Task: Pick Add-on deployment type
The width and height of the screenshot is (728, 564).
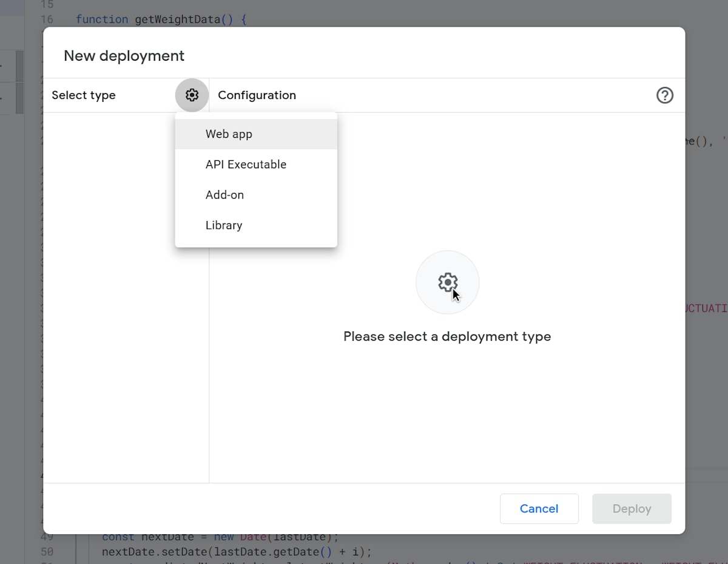Action: click(x=256, y=195)
